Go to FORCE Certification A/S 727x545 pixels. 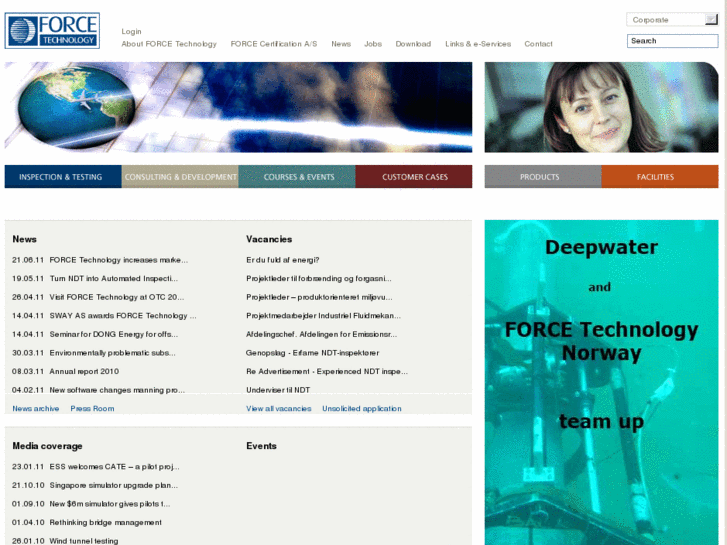click(x=274, y=44)
